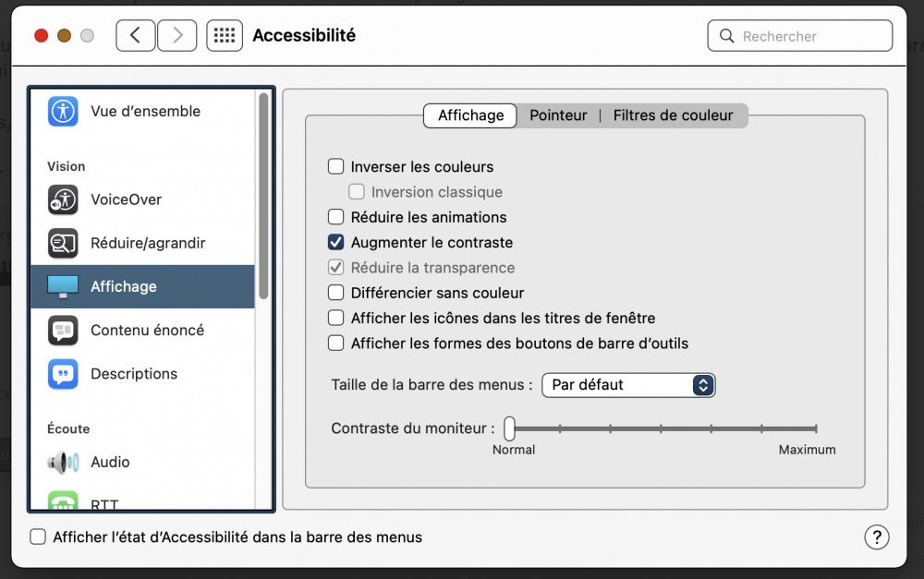Toggle Réduire les animations checkbox
This screenshot has height=579, width=924.
(x=336, y=217)
